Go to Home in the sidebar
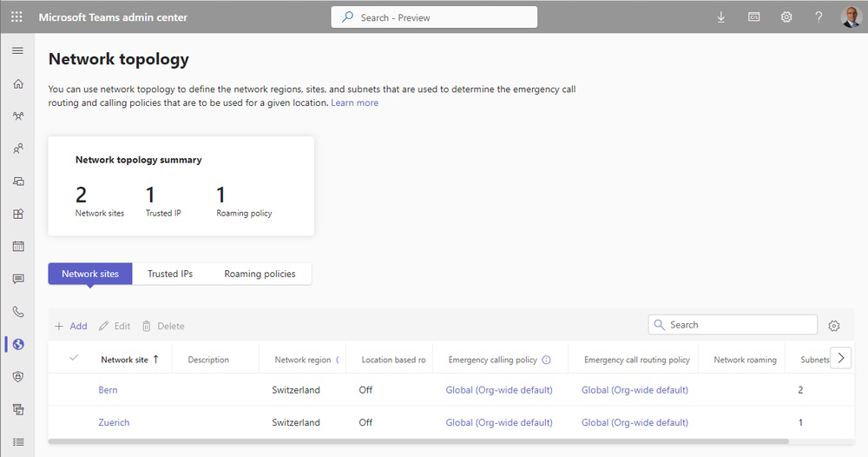 [18, 83]
